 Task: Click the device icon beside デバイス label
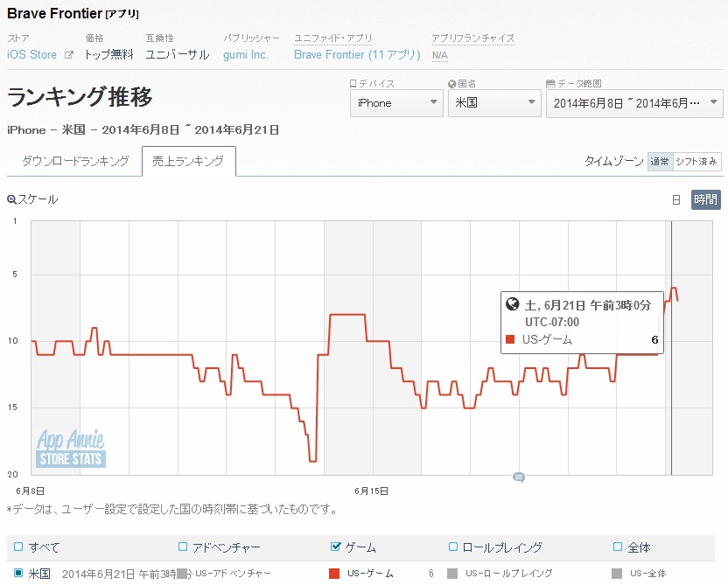353,83
